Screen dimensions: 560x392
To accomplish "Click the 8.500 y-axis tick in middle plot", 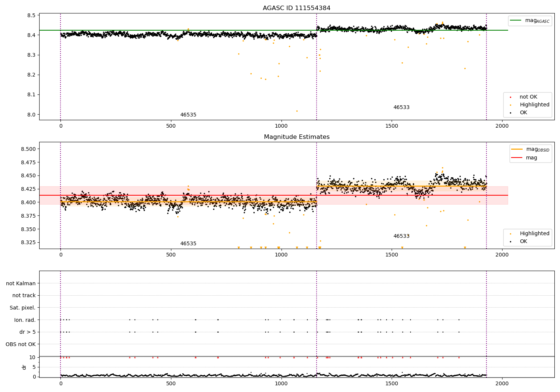I will [28, 149].
